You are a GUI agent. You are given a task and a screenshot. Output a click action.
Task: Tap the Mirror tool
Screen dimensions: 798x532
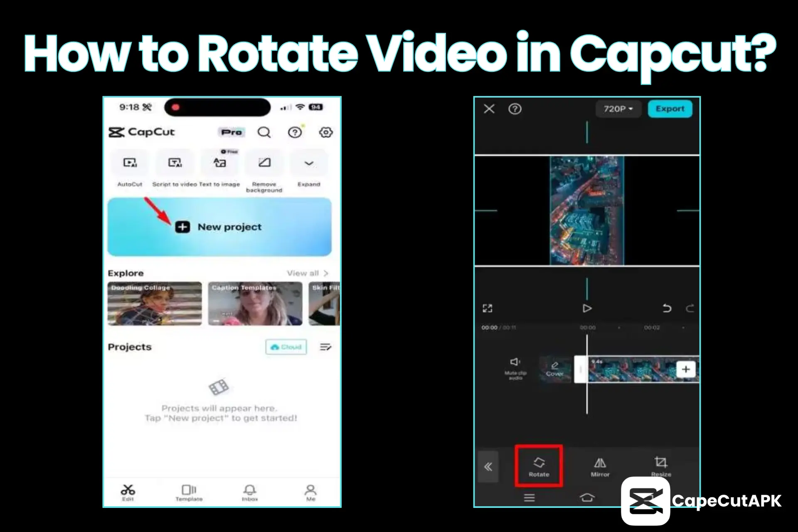pos(600,467)
